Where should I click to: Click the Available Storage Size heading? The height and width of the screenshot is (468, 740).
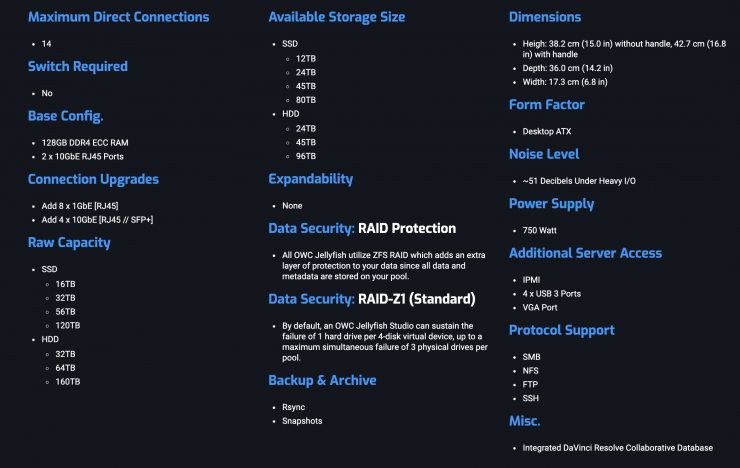(x=337, y=17)
